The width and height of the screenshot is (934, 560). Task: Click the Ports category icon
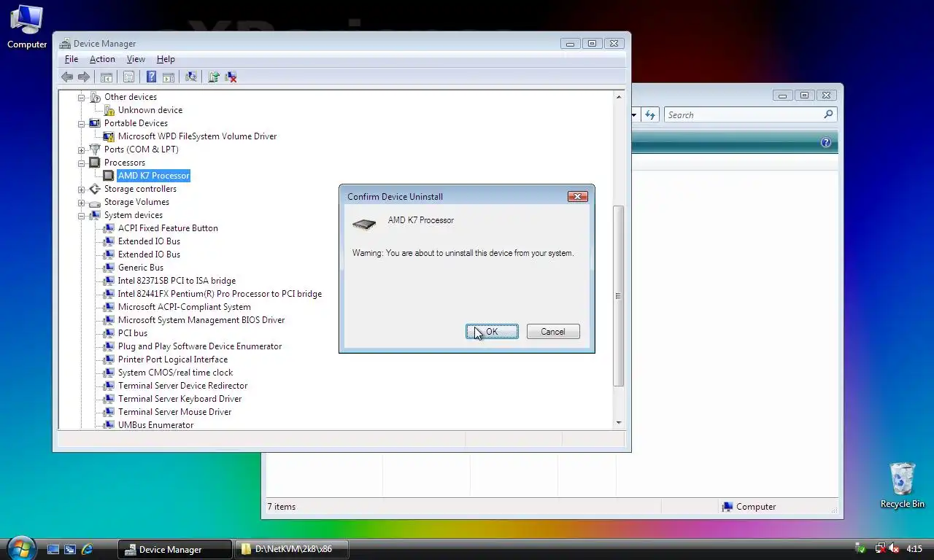click(x=95, y=149)
